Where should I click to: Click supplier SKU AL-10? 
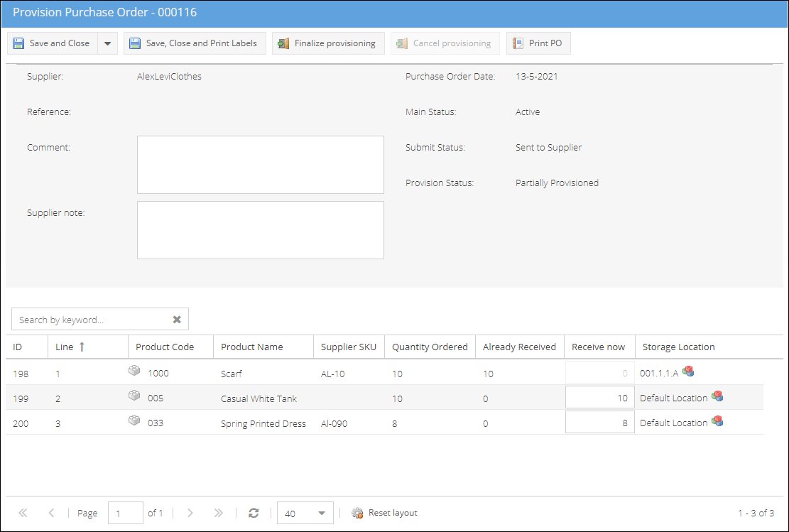click(x=332, y=374)
